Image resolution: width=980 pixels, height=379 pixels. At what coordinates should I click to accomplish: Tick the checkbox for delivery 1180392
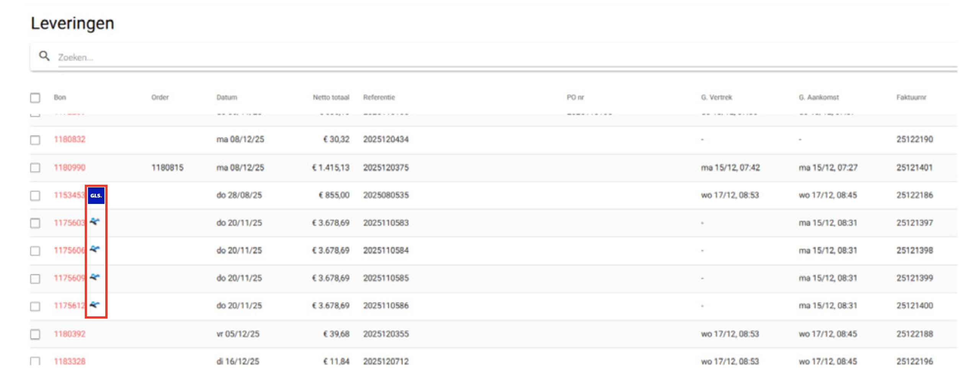click(x=35, y=334)
